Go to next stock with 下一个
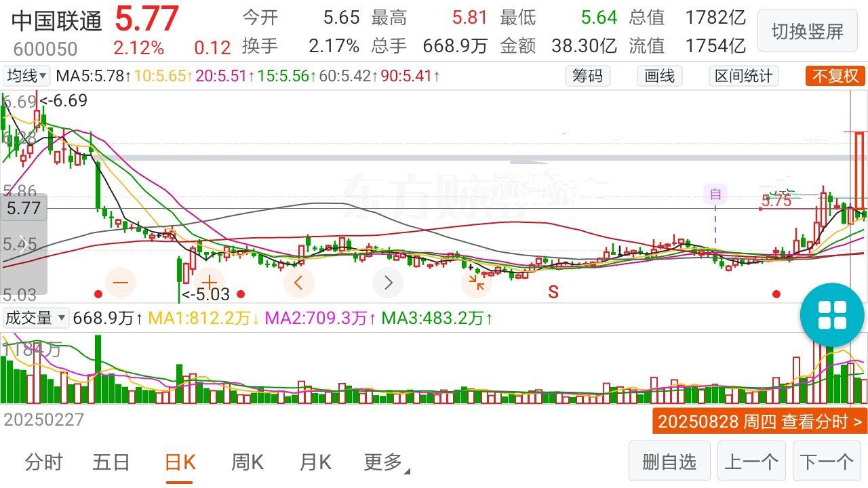868x488 pixels. (827, 462)
